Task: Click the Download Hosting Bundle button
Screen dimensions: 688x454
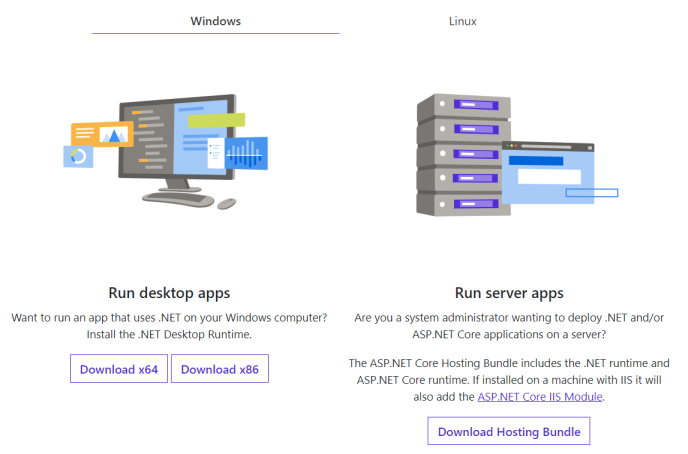Action: [509, 431]
